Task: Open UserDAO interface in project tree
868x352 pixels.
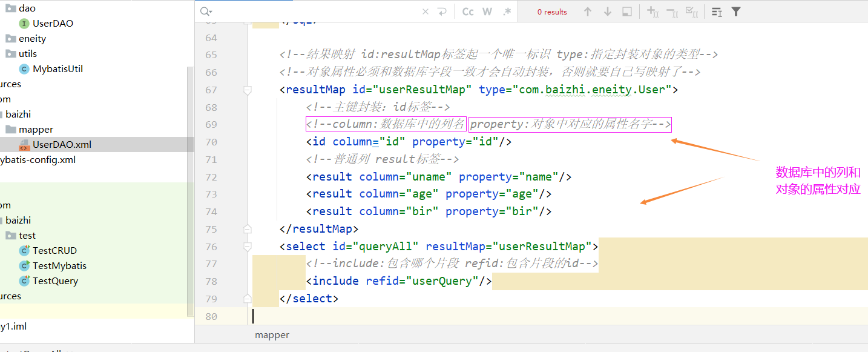Action: 53,24
